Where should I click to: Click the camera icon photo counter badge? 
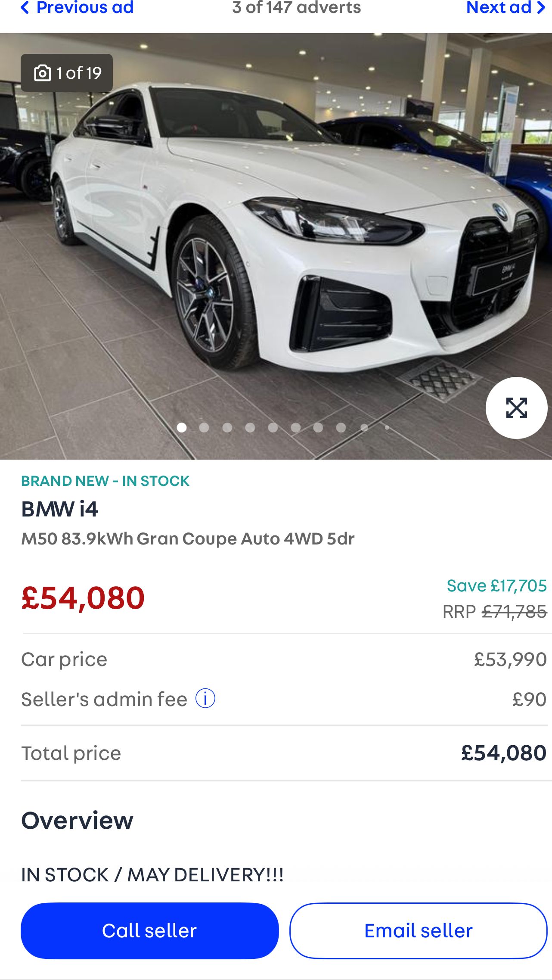[x=67, y=73]
